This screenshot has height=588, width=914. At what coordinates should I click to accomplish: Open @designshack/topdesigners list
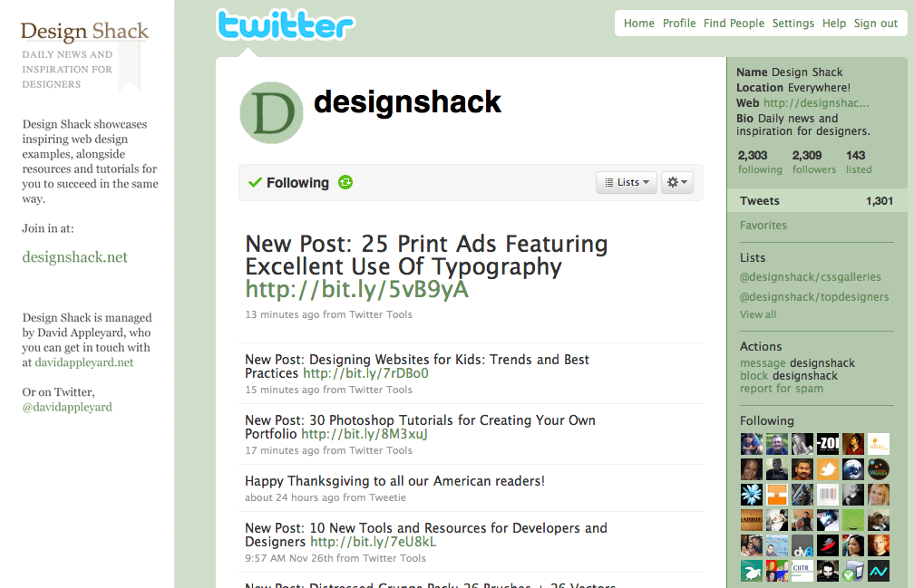814,297
